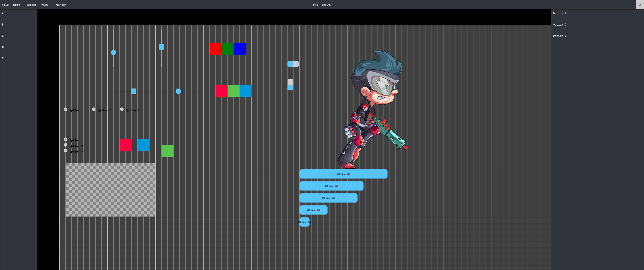Click the standalone light green square
Screen dimensions: 644x270
tap(167, 151)
